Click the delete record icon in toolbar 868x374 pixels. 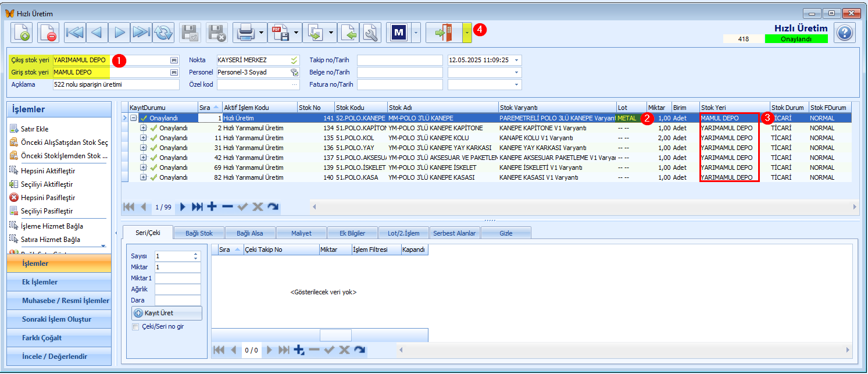[48, 33]
